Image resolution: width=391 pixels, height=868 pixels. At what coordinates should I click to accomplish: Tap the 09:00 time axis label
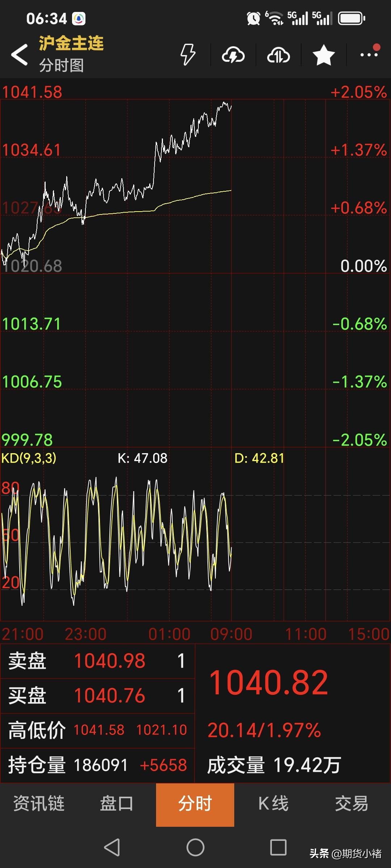[x=231, y=634]
